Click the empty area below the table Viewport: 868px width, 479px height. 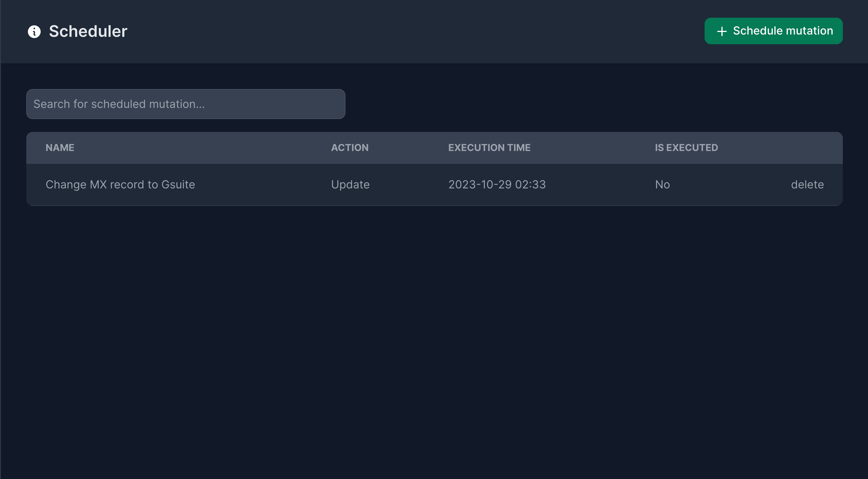tap(434, 337)
